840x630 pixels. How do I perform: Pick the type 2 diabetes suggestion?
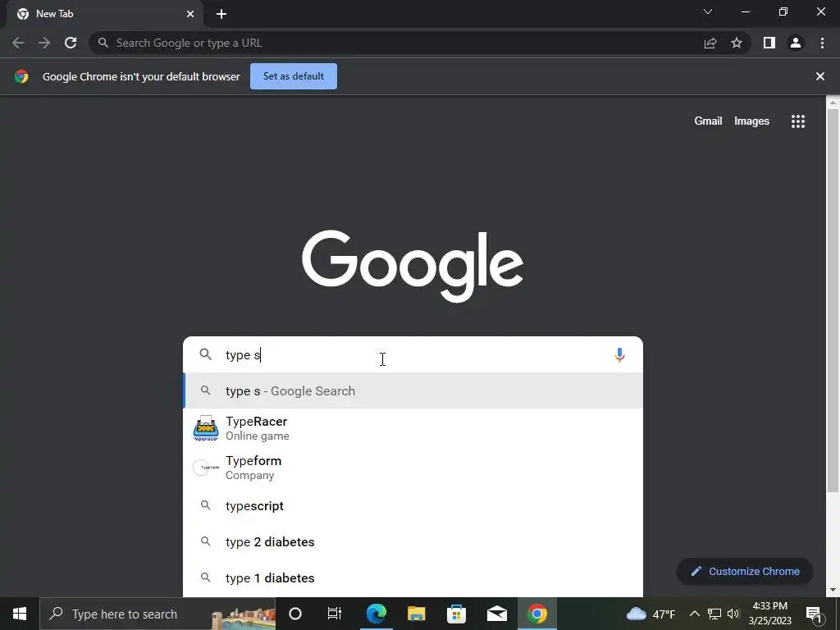coord(413,541)
